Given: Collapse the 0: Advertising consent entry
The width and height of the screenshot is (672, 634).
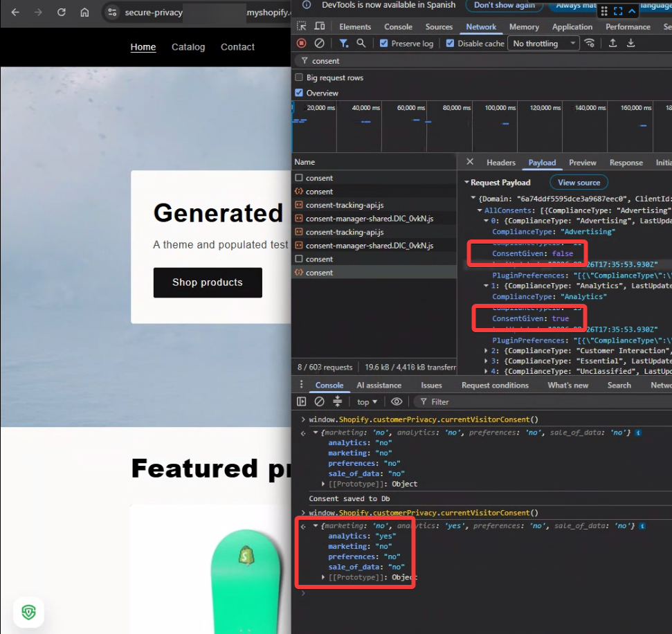Looking at the screenshot, I should pos(486,221).
